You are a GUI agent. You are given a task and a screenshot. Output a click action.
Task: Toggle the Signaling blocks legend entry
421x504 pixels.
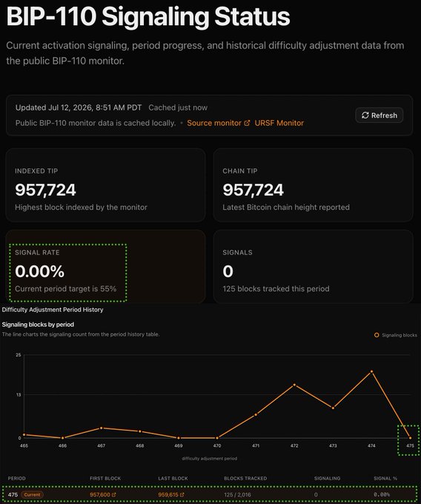(396, 335)
